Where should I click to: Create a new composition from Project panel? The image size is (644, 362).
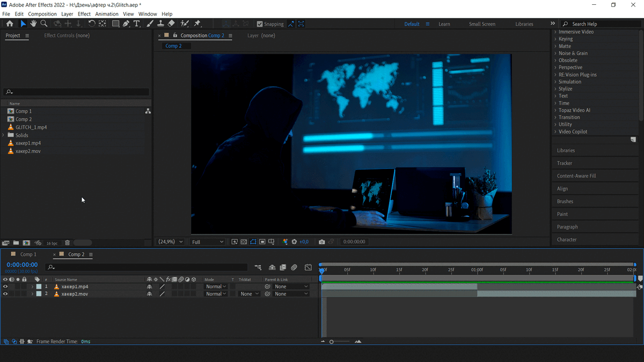pyautogui.click(x=26, y=243)
